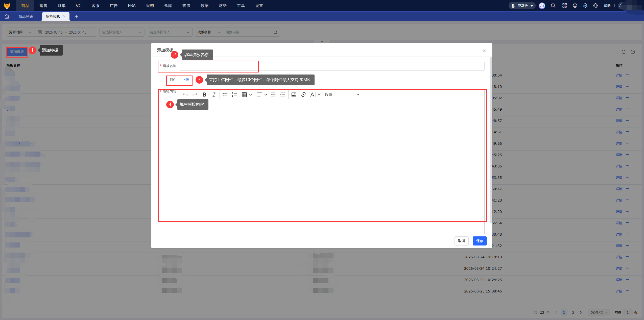This screenshot has width=644, height=320.
Task: Click the undo arrow in editor
Action: pos(185,94)
